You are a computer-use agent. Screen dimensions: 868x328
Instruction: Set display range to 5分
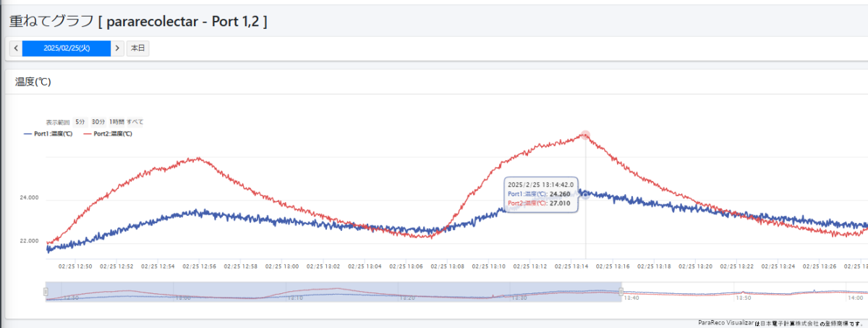(80, 122)
